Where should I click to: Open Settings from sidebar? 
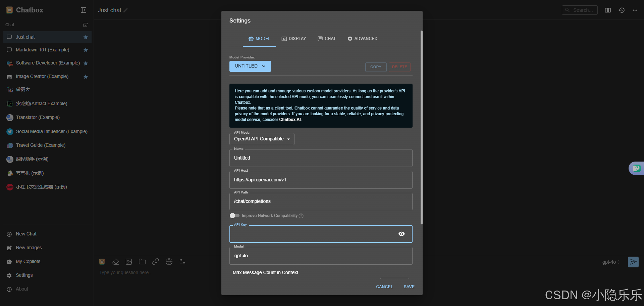click(x=47, y=275)
